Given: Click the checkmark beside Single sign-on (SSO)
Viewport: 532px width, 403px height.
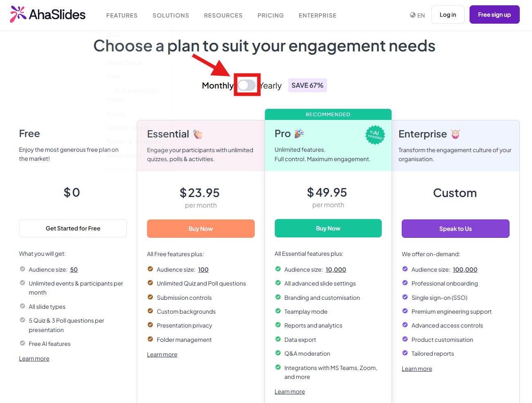Looking at the screenshot, I should click(405, 297).
